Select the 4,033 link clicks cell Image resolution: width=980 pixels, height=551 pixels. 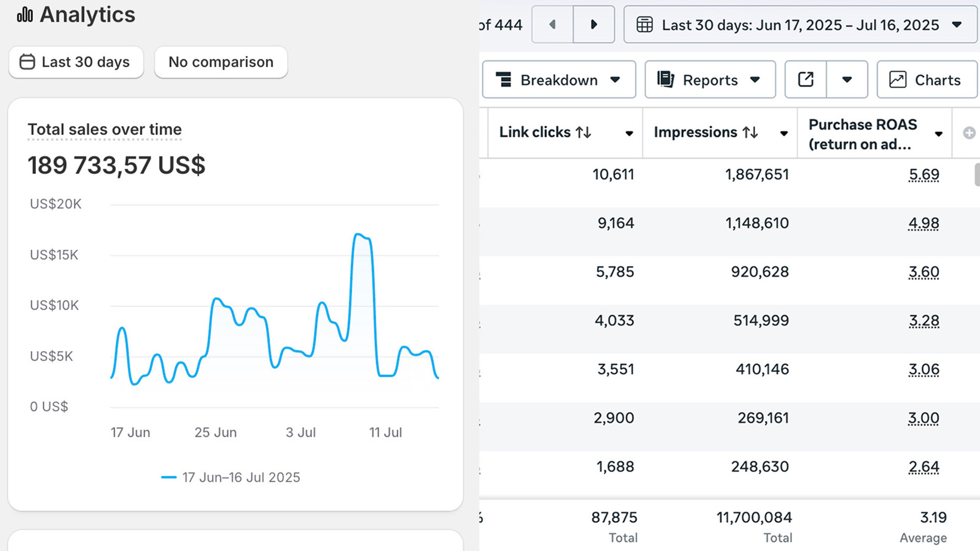[x=614, y=321]
